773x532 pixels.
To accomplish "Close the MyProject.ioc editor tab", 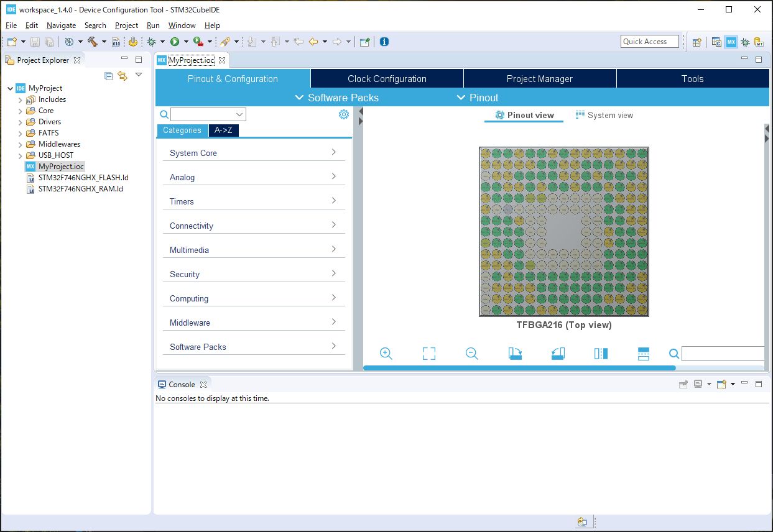I will (x=222, y=60).
